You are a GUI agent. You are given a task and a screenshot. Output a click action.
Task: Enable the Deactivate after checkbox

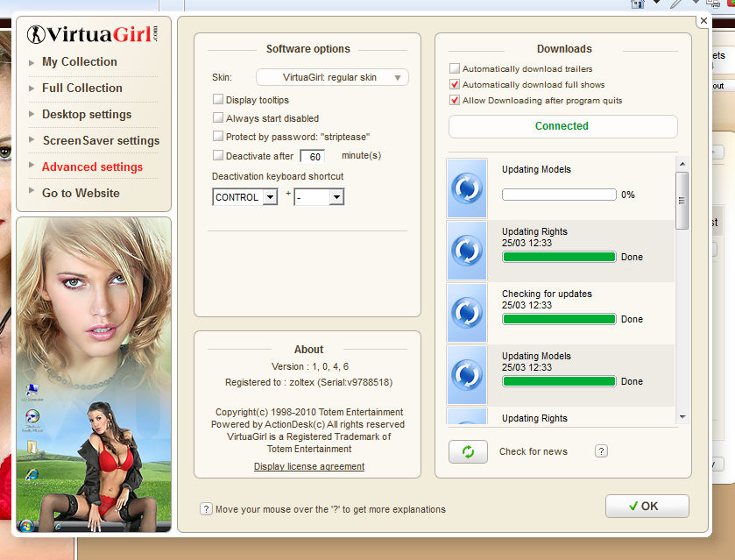point(218,155)
